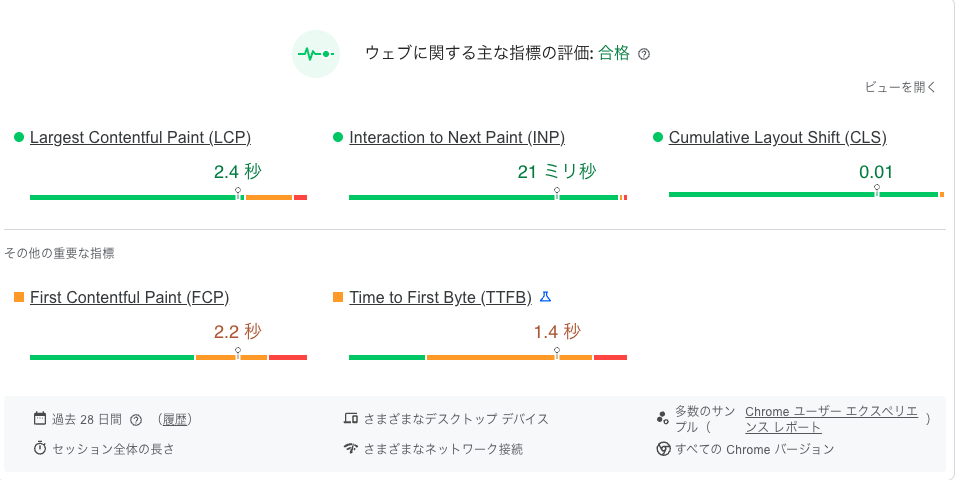Click the LCP distribution bar marker
The image size is (957, 480).
coord(238,193)
